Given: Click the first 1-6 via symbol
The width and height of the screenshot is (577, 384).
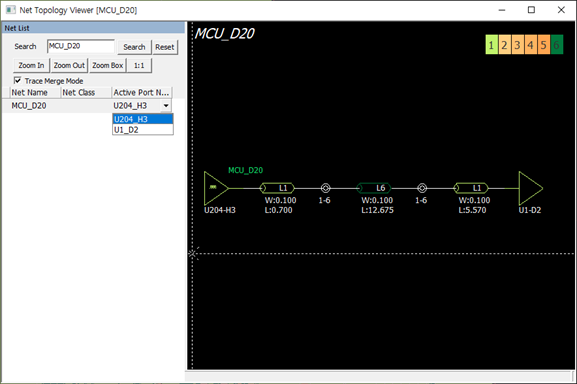Looking at the screenshot, I should coord(325,188).
